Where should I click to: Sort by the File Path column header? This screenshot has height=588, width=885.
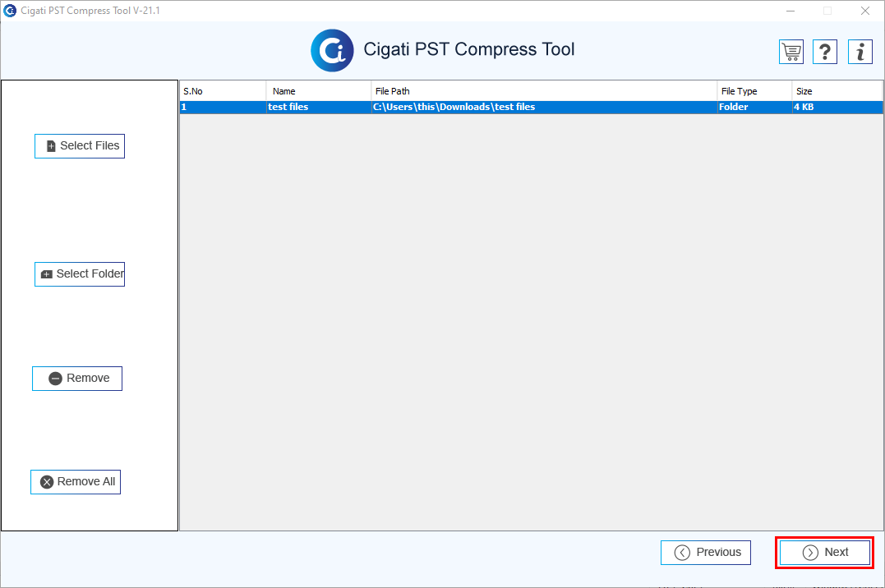pos(544,91)
